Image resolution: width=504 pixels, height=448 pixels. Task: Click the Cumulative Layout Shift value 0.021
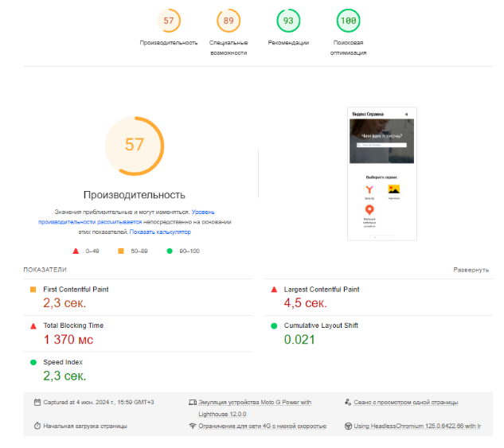tap(299, 340)
